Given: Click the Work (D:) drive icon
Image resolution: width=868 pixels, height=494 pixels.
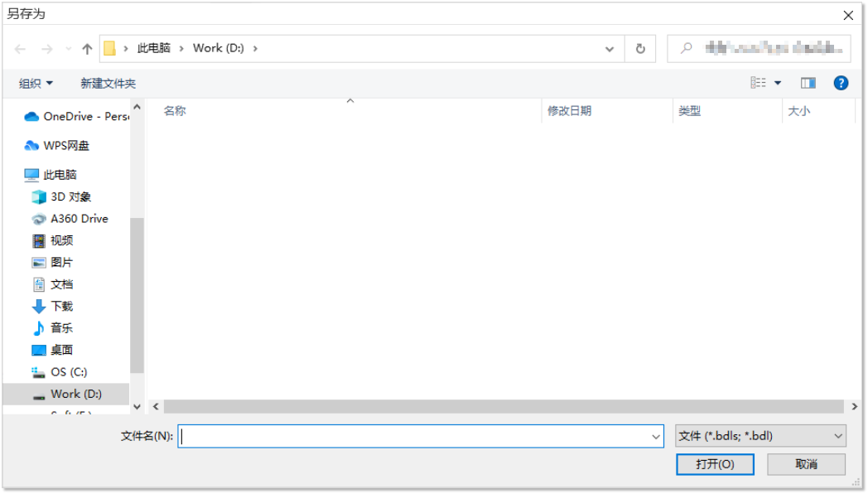Looking at the screenshot, I should pos(39,396).
